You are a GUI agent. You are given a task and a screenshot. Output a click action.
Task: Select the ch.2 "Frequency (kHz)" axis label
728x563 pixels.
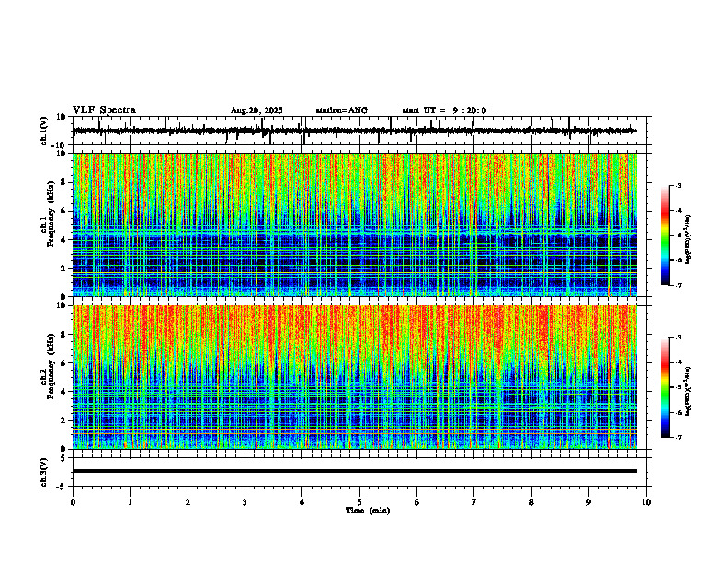(50, 366)
